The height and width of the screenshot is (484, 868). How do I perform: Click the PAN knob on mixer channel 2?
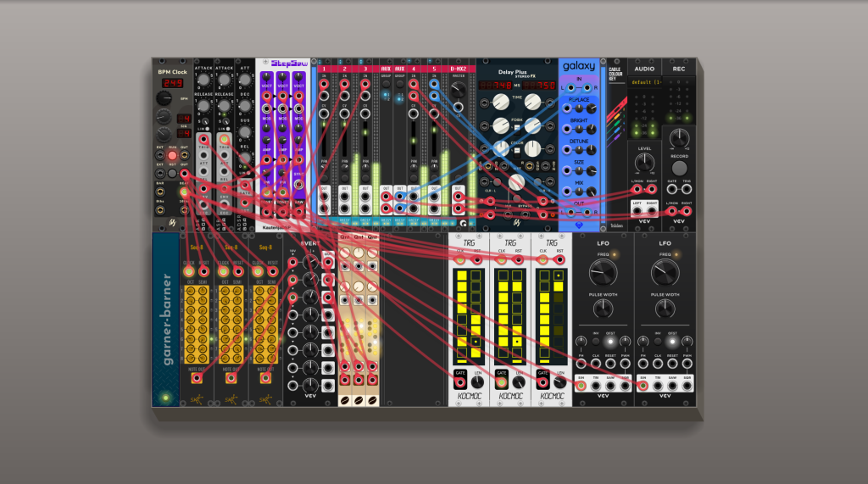pyautogui.click(x=344, y=168)
